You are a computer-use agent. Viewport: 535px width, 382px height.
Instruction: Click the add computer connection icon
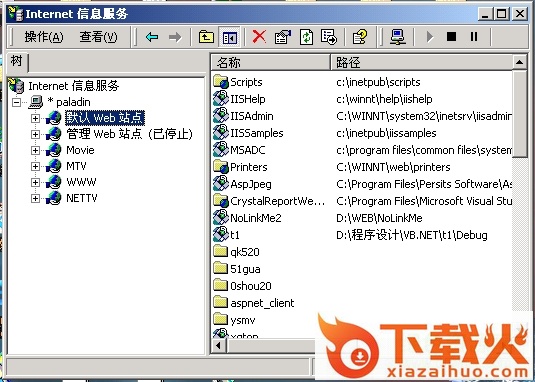coord(398,36)
